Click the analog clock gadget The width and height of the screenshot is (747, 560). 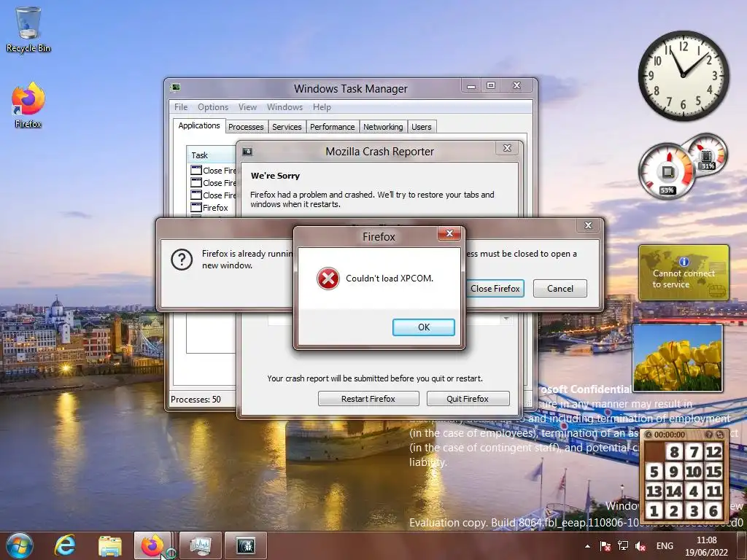(x=683, y=75)
